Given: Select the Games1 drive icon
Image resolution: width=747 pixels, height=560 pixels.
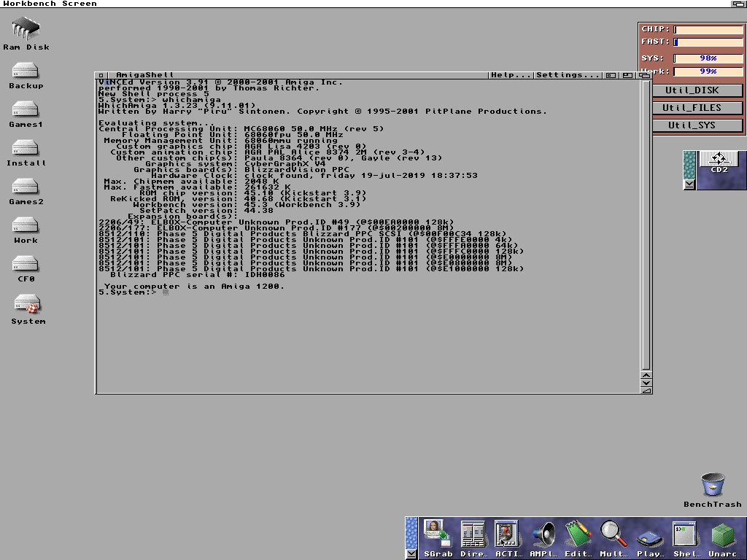Looking at the screenshot, I should click(26, 114).
